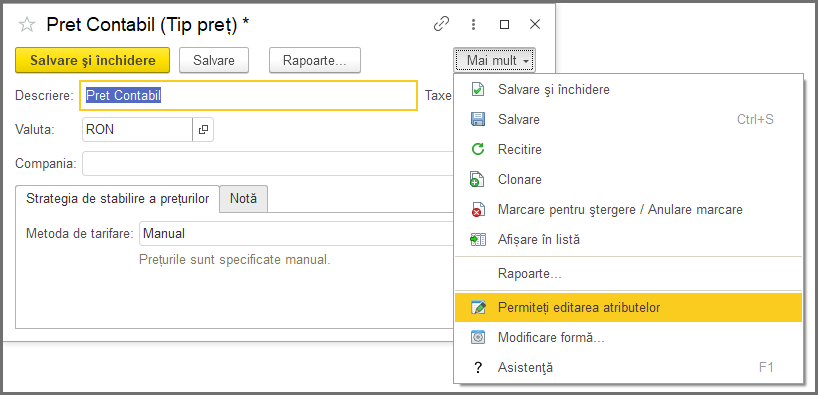Click the pencil icon for attribute editing
Image resolution: width=818 pixels, height=395 pixels.
click(x=478, y=307)
